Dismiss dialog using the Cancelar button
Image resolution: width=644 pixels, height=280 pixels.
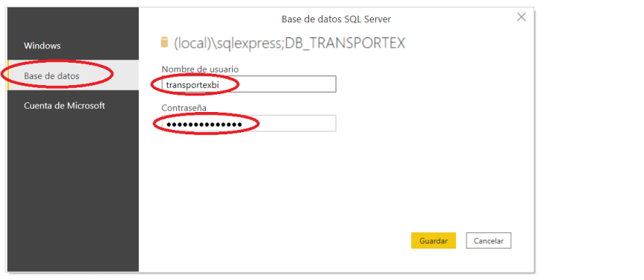[488, 240]
